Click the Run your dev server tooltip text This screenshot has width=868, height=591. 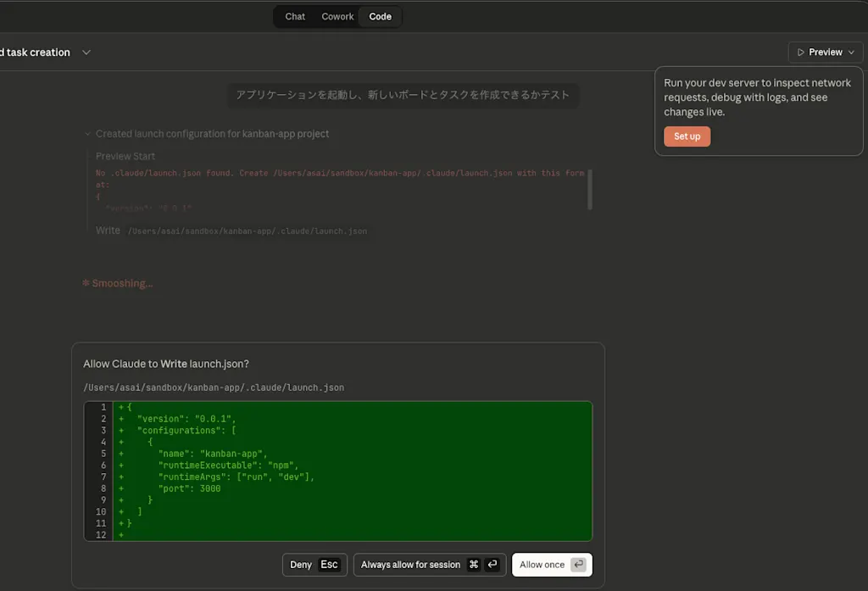pos(757,98)
